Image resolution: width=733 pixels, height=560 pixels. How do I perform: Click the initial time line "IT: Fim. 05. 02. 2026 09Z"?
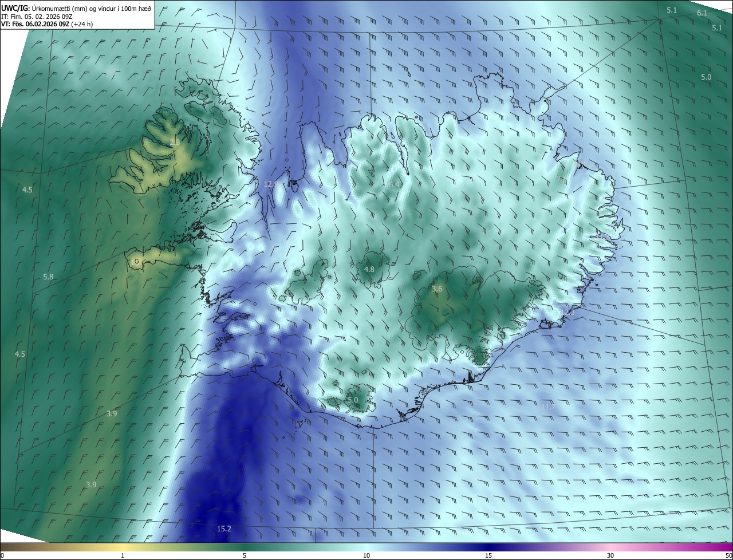(37, 17)
